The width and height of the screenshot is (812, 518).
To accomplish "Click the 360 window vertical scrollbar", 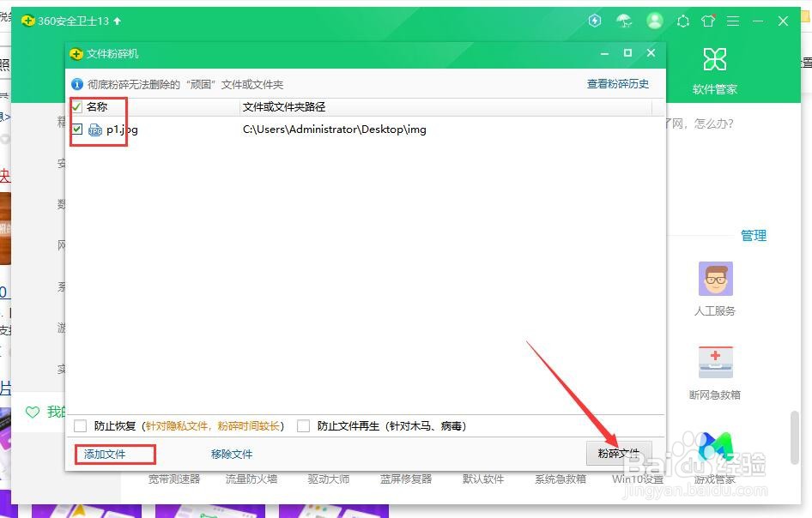I will click(795, 437).
